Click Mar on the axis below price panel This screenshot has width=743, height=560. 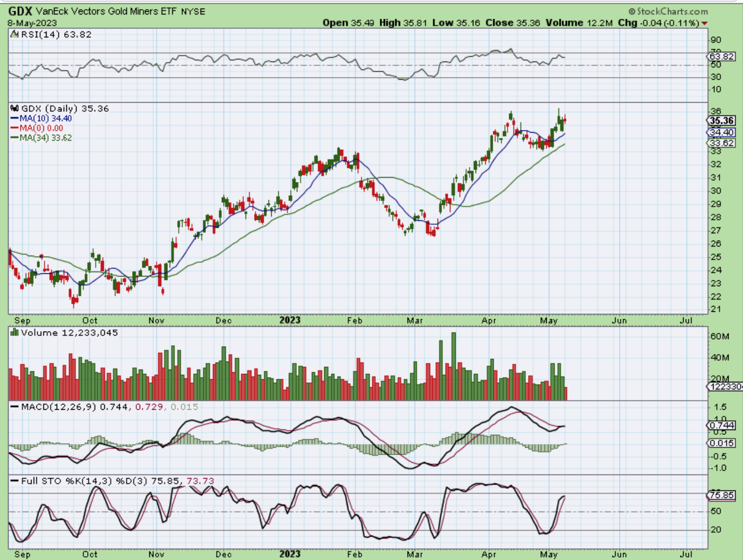point(415,320)
